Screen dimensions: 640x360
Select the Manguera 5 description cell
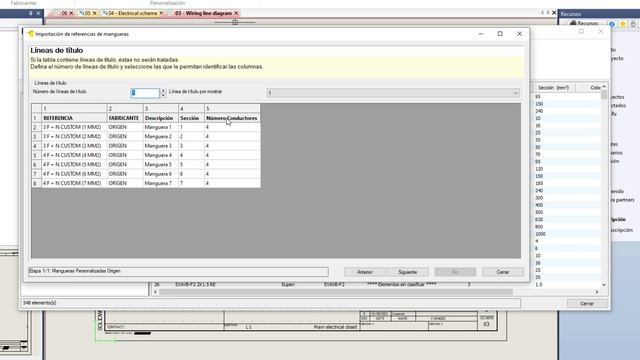(x=160, y=164)
